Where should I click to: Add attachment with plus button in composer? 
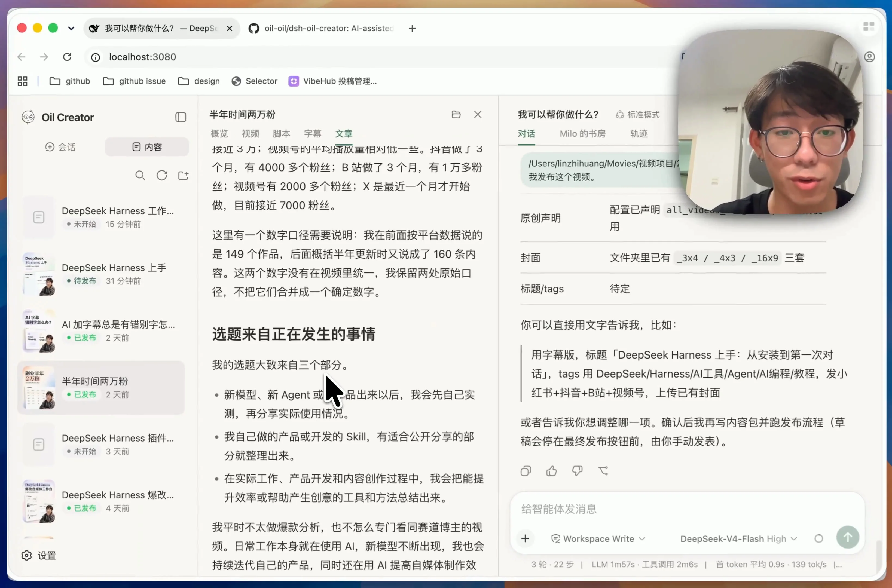click(525, 539)
